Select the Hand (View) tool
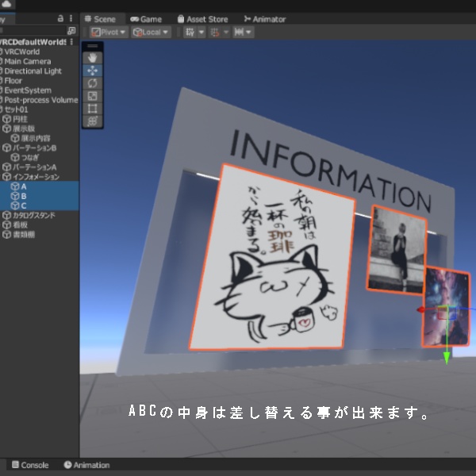This screenshot has height=476, width=476. (x=92, y=58)
